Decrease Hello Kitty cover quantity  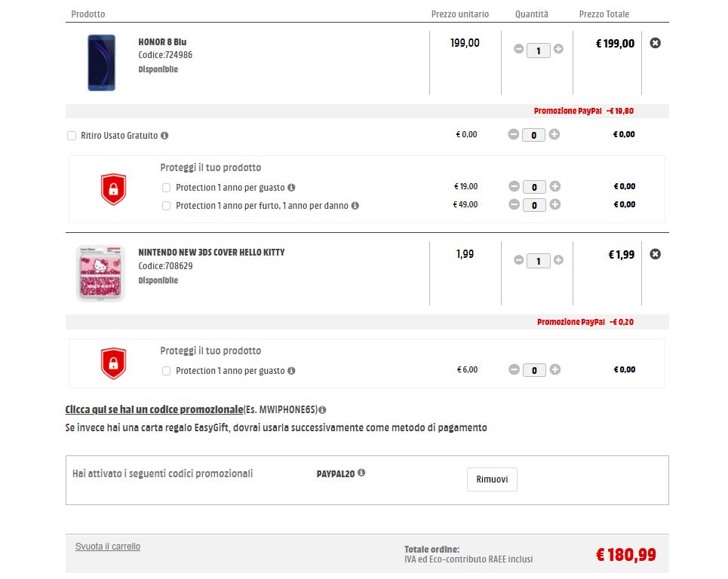(x=518, y=260)
